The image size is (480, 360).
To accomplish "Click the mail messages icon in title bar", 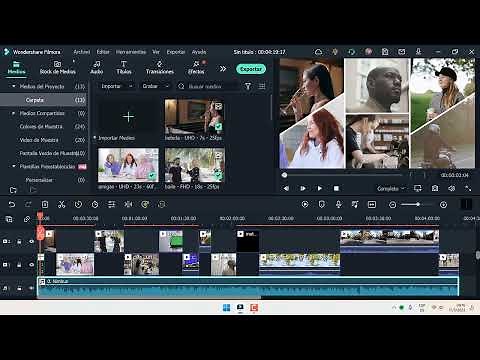I will [402, 52].
